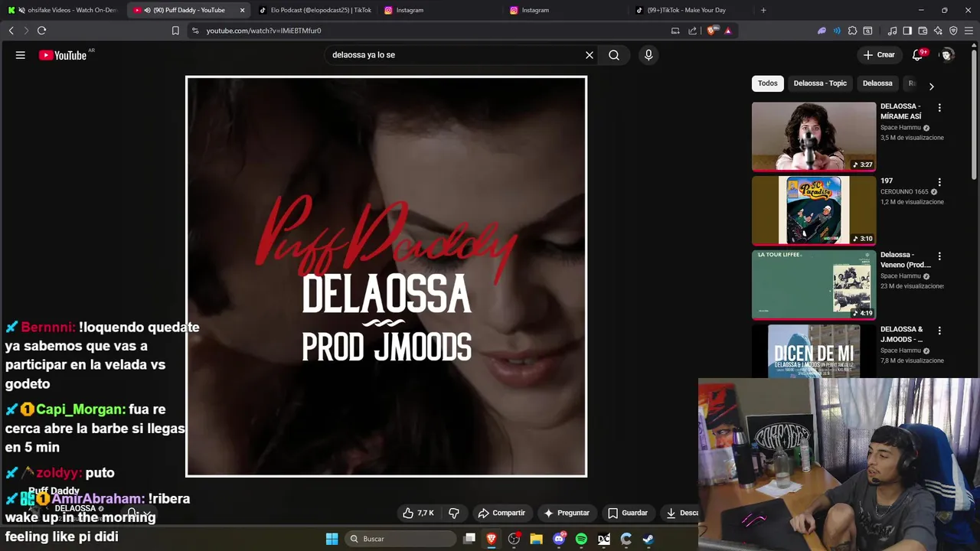Viewport: 980px width, 551px height.
Task: Go back in browser history
Action: tap(11, 31)
